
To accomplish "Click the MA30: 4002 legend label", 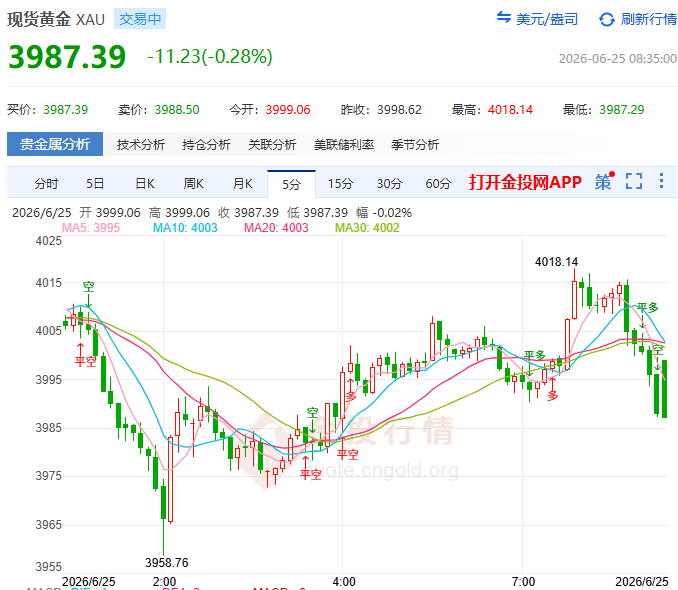I will (368, 228).
